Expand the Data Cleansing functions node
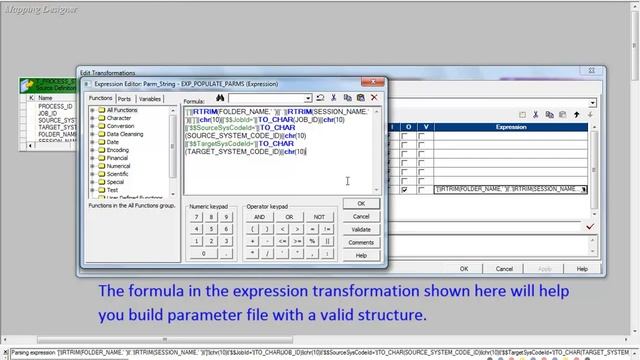 pos(92,134)
